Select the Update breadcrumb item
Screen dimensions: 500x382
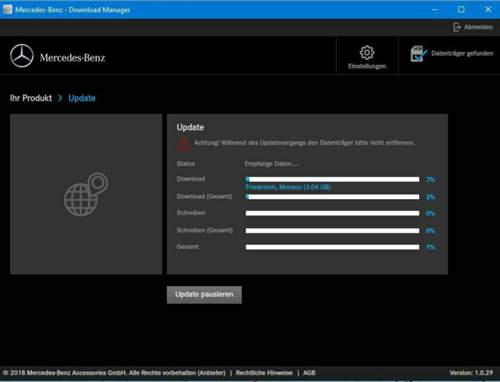coord(82,98)
